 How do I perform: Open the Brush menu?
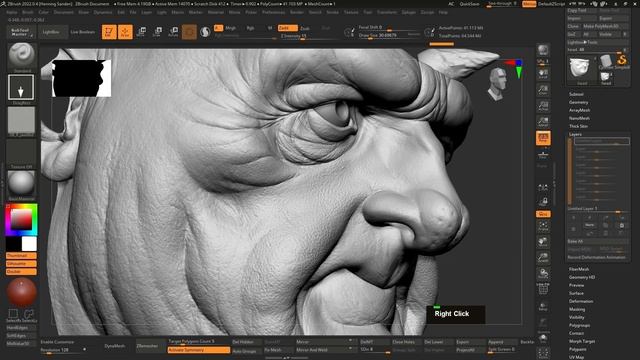(x=28, y=12)
